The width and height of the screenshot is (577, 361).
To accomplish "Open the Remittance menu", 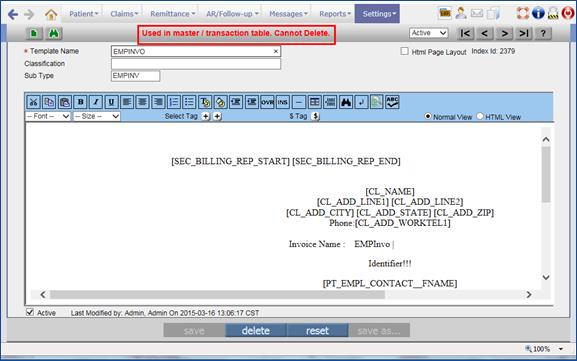I will [x=173, y=14].
